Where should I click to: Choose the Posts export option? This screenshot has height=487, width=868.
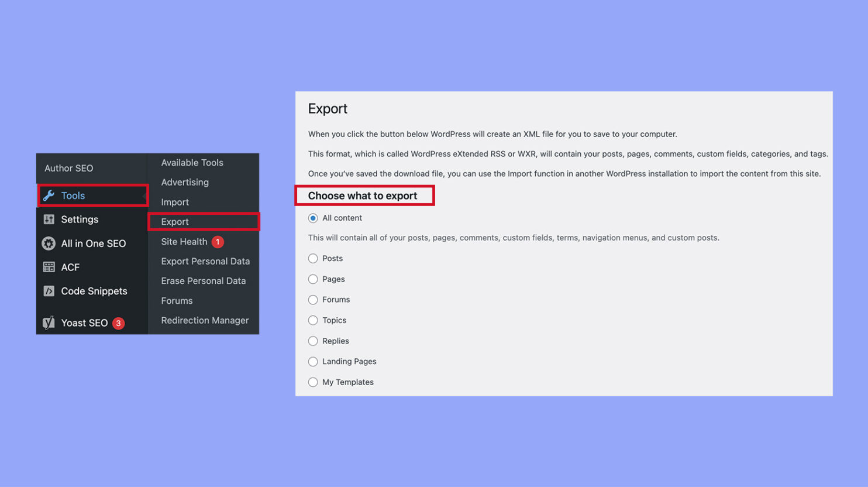312,258
